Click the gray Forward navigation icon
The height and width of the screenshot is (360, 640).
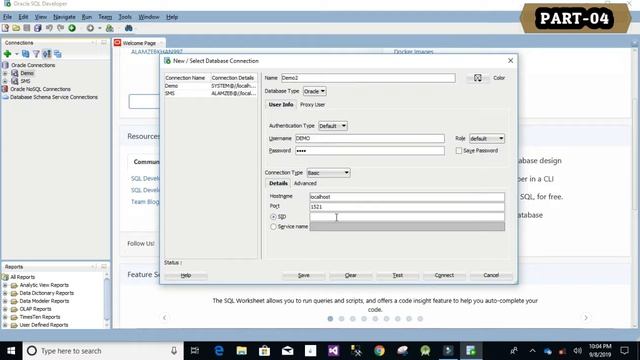tap(90, 28)
